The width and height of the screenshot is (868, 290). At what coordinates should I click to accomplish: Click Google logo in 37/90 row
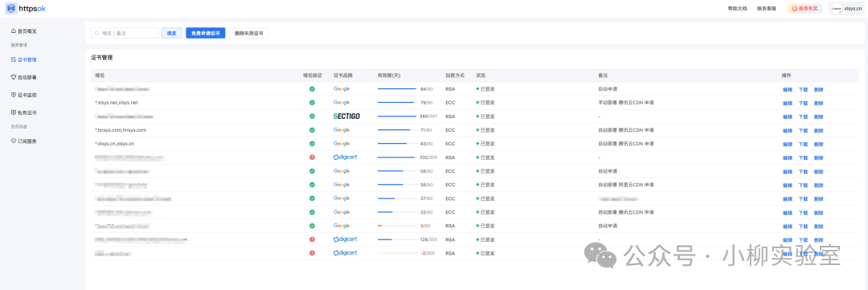click(x=342, y=198)
